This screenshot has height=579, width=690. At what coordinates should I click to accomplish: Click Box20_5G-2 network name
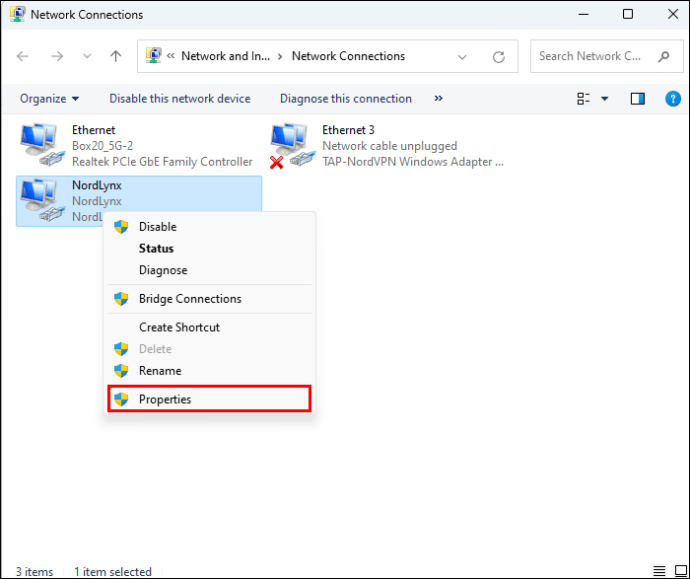[x=102, y=146]
